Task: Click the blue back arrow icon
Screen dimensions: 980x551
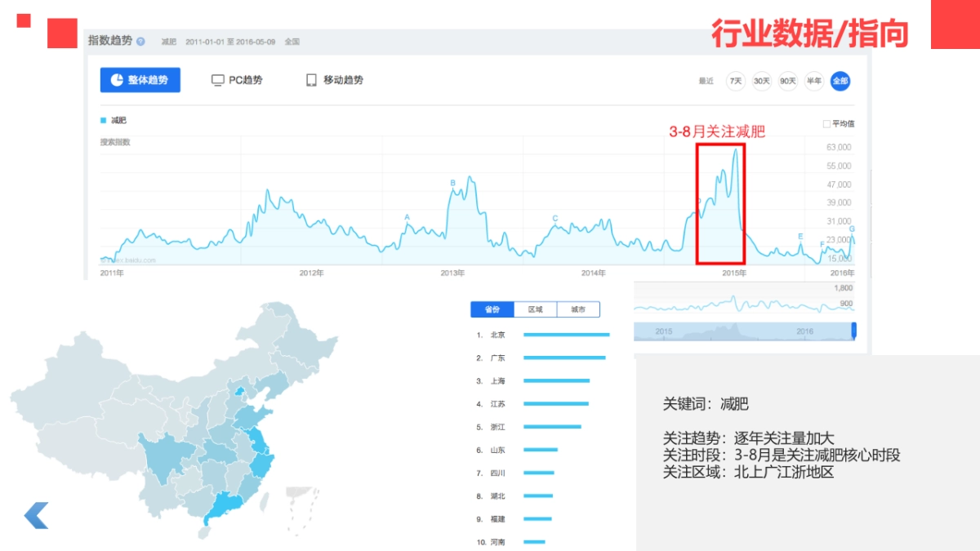Action: [36, 515]
